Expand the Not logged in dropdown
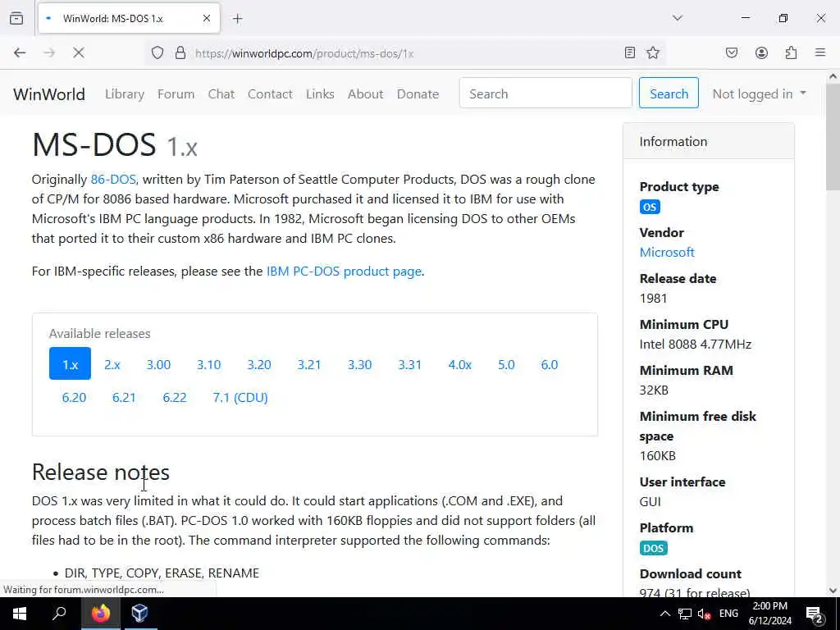The image size is (840, 630). pos(759,94)
